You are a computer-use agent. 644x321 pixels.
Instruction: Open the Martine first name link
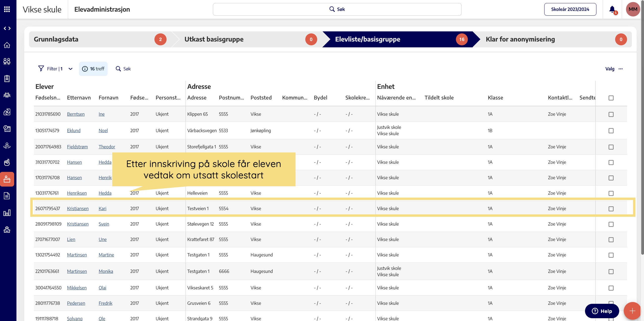[x=106, y=255]
